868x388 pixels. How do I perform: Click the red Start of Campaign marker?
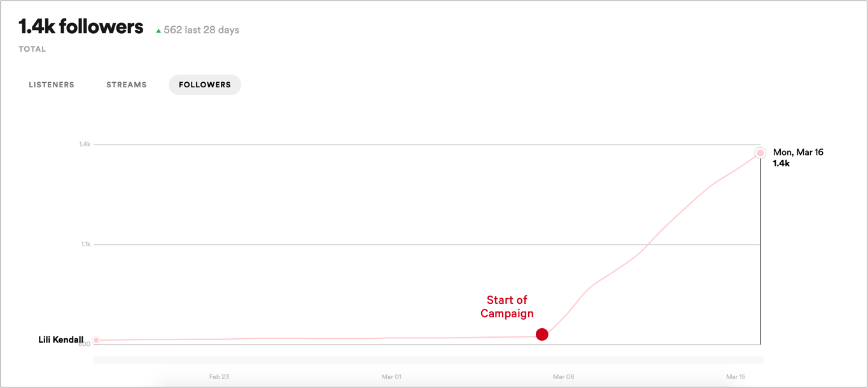[x=542, y=334]
